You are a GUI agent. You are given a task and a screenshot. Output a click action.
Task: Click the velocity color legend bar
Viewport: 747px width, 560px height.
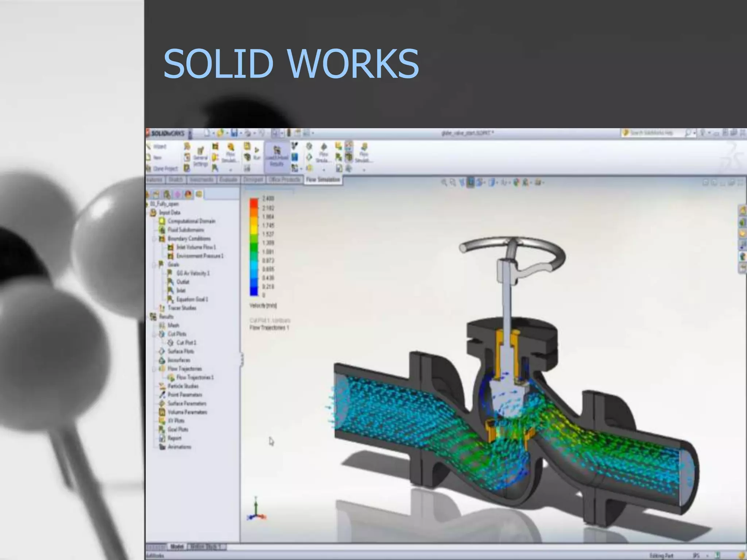254,247
